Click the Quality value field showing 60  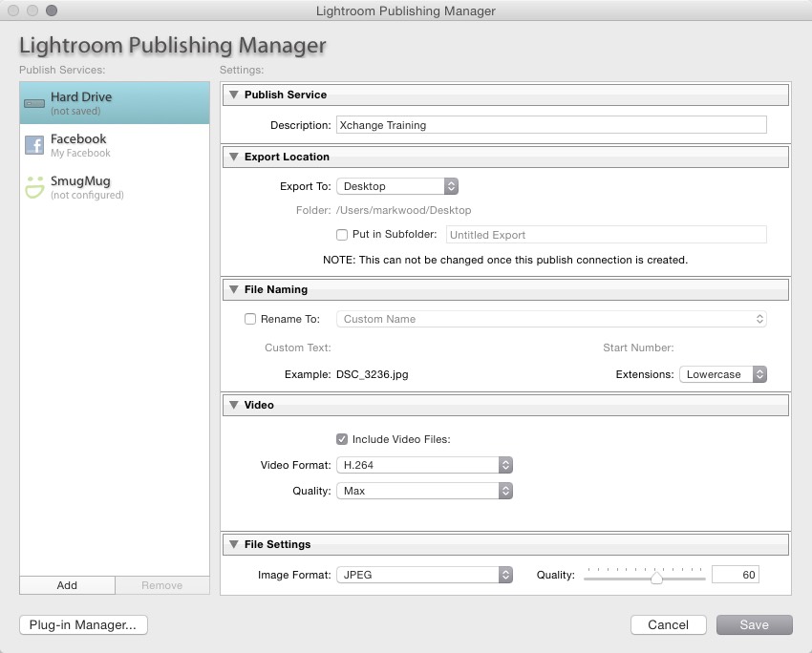[x=736, y=575]
